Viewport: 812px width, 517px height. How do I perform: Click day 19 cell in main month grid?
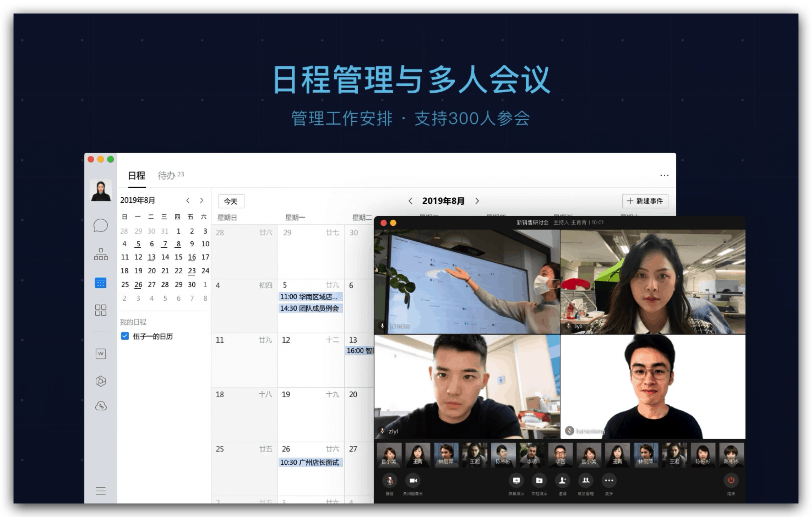tap(311, 415)
